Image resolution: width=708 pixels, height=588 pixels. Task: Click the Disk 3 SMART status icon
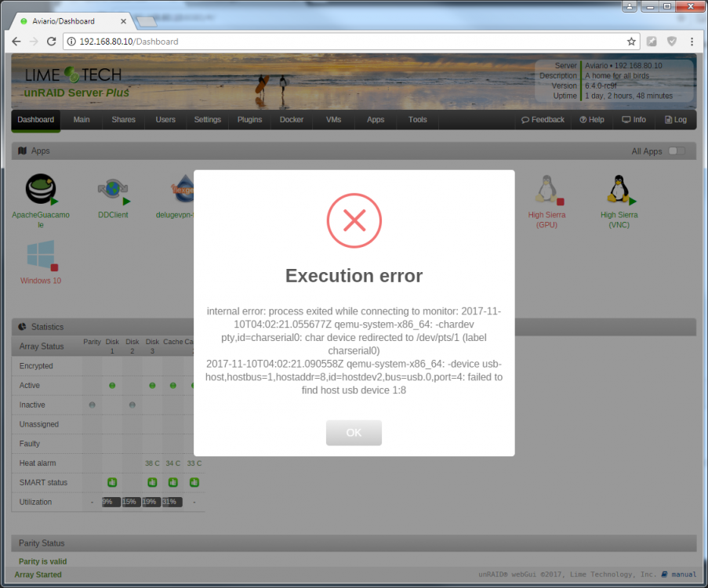pyautogui.click(x=152, y=482)
